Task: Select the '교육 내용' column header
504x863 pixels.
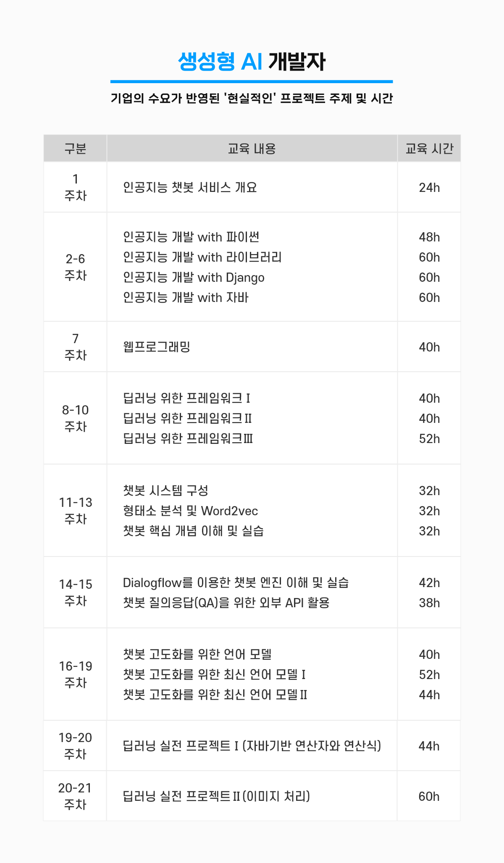Action: point(252,149)
